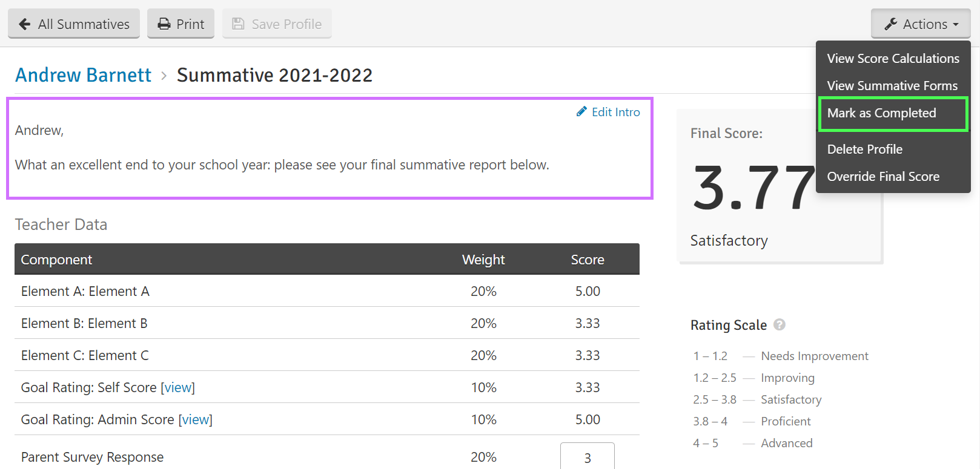Click the Summative 2021-2022 heading

point(274,75)
